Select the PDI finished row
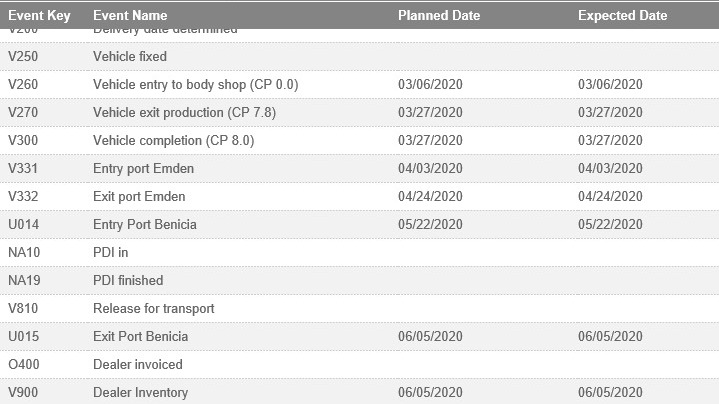This screenshot has height=404, width=719. point(127,281)
